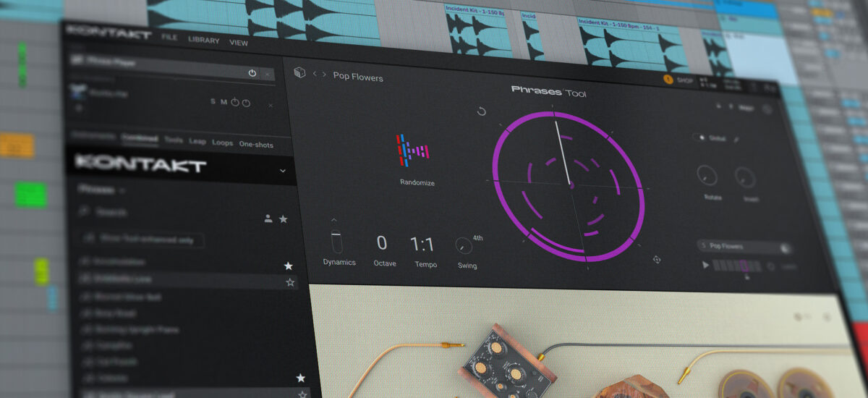Toggle the Global switch
The width and height of the screenshot is (868, 398).
[699, 137]
